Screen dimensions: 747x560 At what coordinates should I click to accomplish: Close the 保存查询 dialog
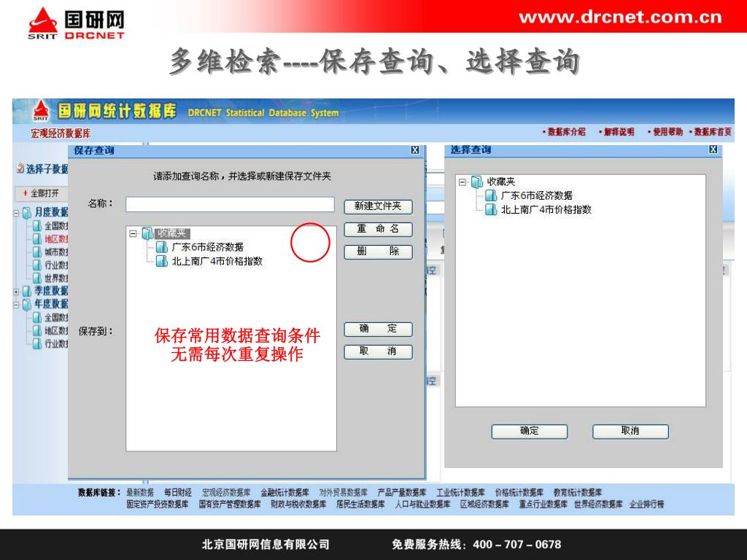(415, 150)
